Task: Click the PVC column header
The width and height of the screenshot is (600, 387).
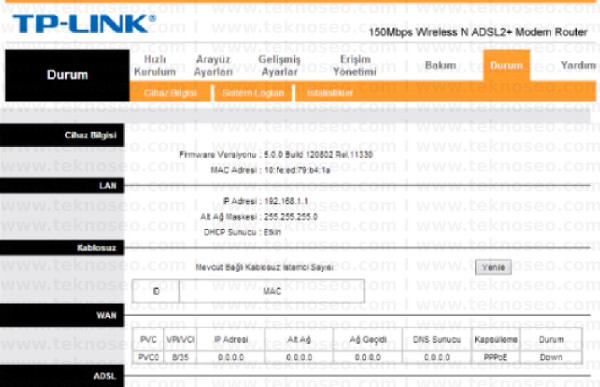Action: [x=148, y=340]
